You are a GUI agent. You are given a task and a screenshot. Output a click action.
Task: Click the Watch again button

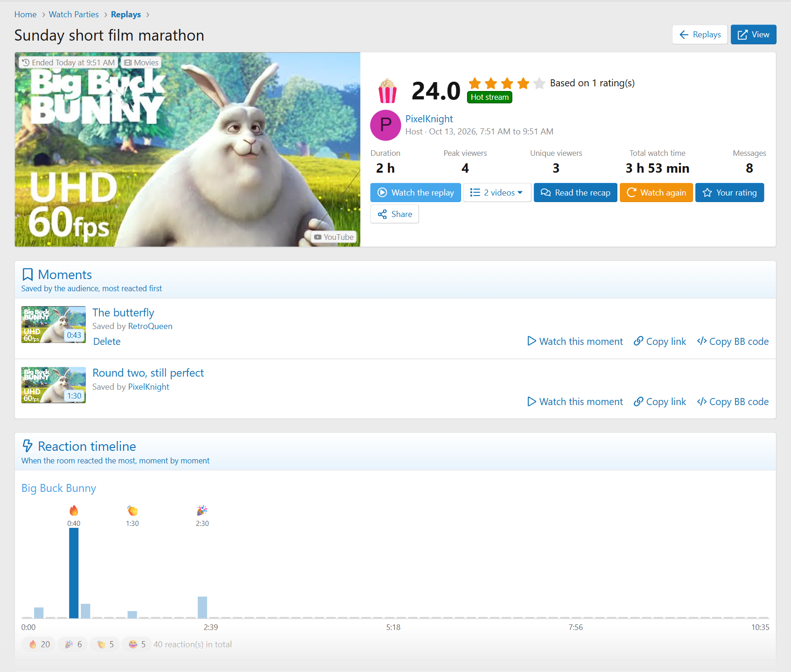656,193
